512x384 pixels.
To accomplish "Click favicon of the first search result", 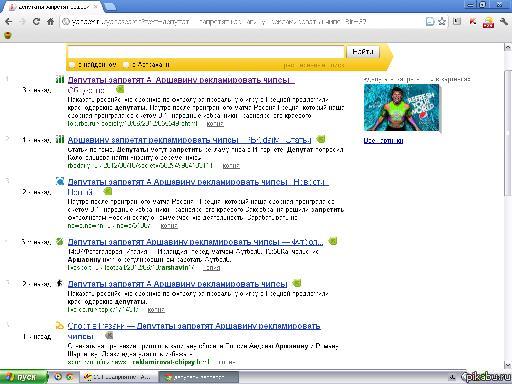I will click(60, 80).
